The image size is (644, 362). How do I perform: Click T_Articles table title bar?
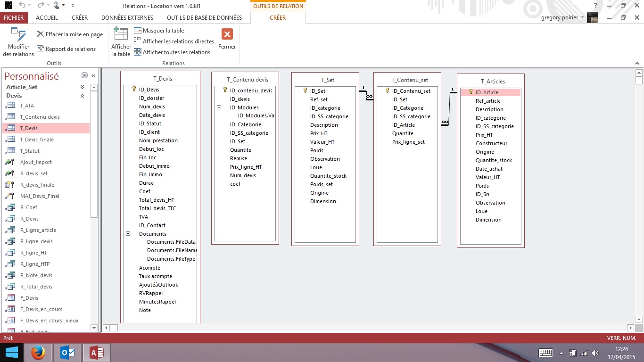491,82
